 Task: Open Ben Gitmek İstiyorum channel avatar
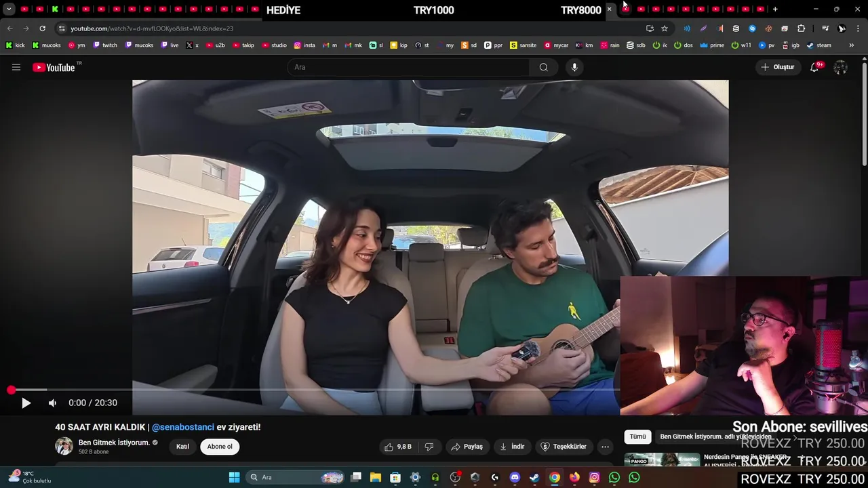click(64, 446)
